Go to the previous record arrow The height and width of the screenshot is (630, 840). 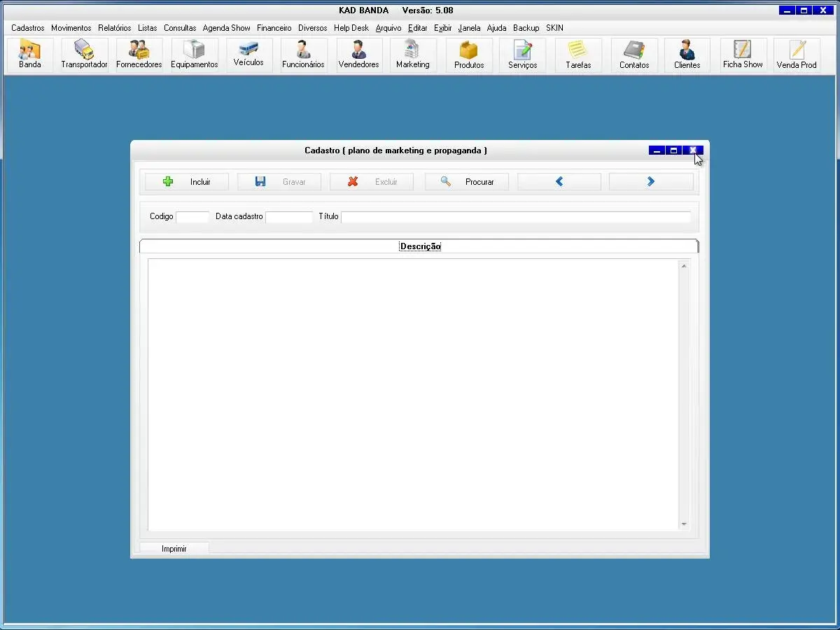[x=559, y=182]
